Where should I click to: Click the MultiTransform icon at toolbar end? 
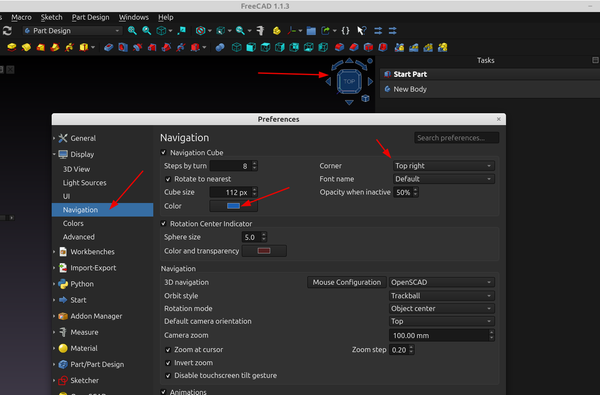point(443,47)
